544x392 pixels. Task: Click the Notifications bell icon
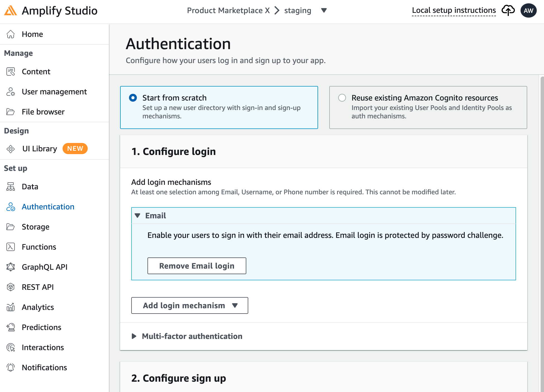(x=11, y=367)
